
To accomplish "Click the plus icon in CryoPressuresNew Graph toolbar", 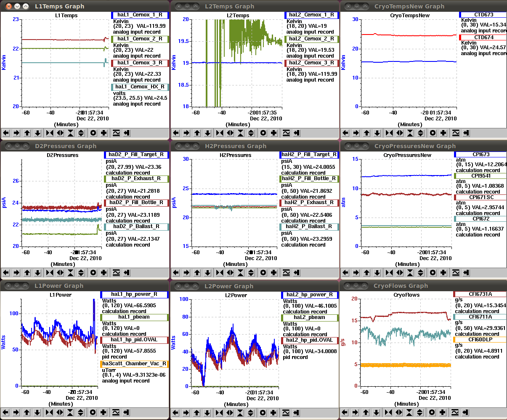I will [443, 272].
